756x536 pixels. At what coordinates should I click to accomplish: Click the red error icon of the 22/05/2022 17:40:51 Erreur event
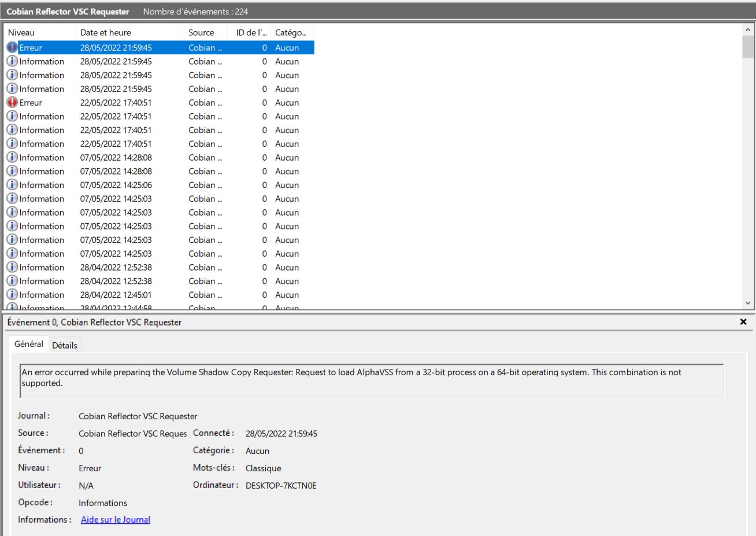click(x=12, y=102)
